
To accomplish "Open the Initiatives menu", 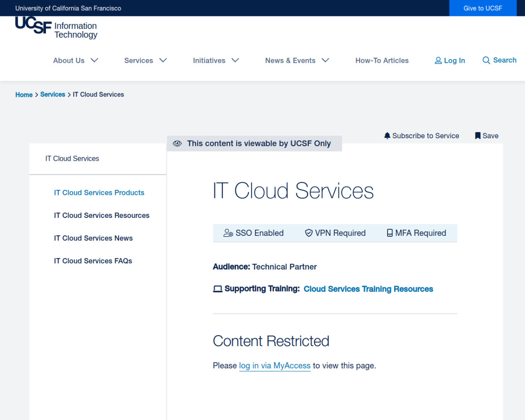I will (x=209, y=61).
